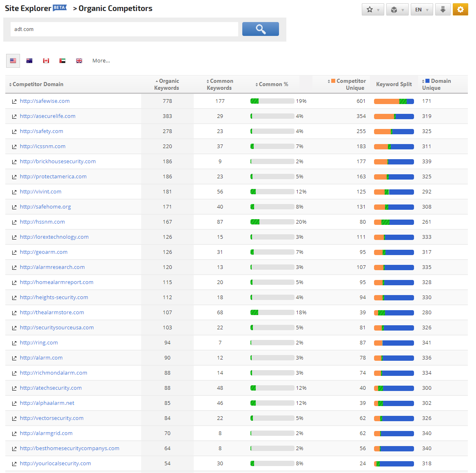The width and height of the screenshot is (476, 473).
Task: Expand the EN language dropdown
Action: click(x=421, y=9)
